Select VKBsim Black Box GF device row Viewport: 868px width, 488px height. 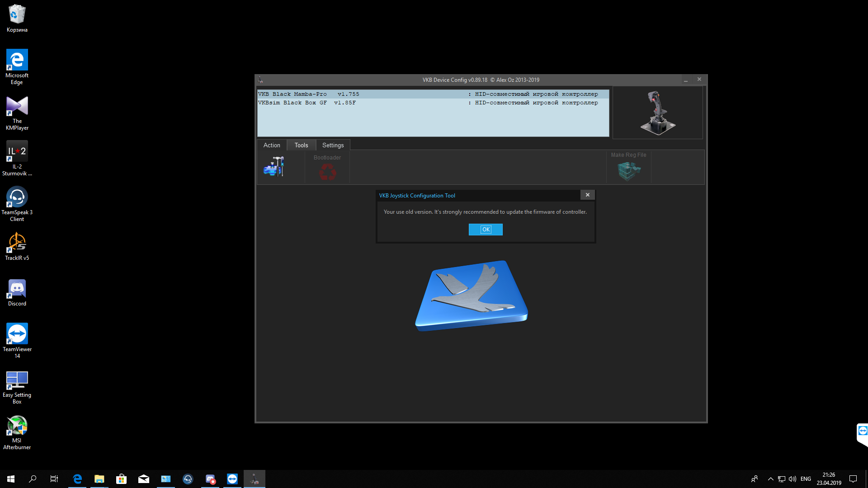433,103
